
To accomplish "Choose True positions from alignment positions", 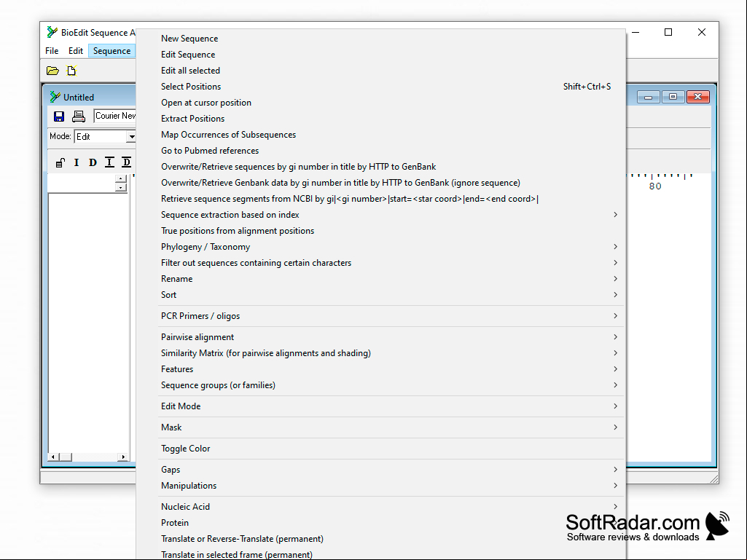I will [380, 231].
